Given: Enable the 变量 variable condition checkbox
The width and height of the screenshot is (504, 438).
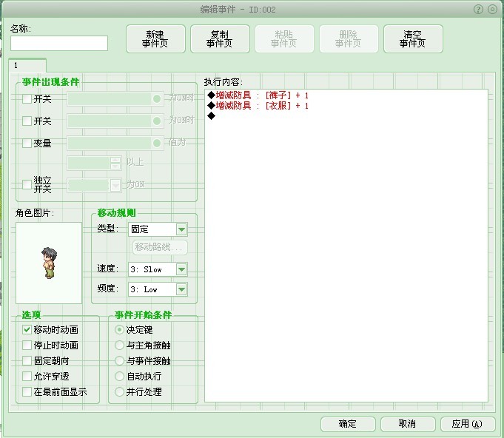Looking at the screenshot, I should [27, 143].
